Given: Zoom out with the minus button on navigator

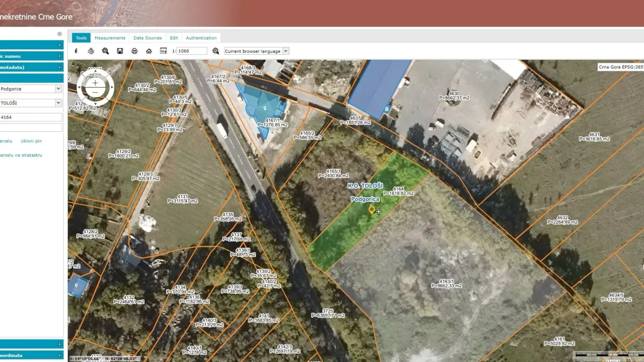Looking at the screenshot, I should tap(95, 93).
